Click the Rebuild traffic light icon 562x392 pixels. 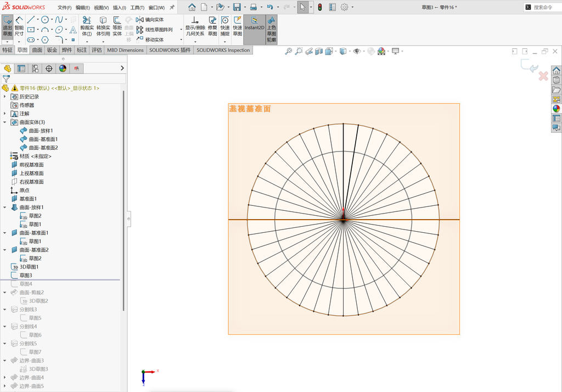[x=320, y=7]
